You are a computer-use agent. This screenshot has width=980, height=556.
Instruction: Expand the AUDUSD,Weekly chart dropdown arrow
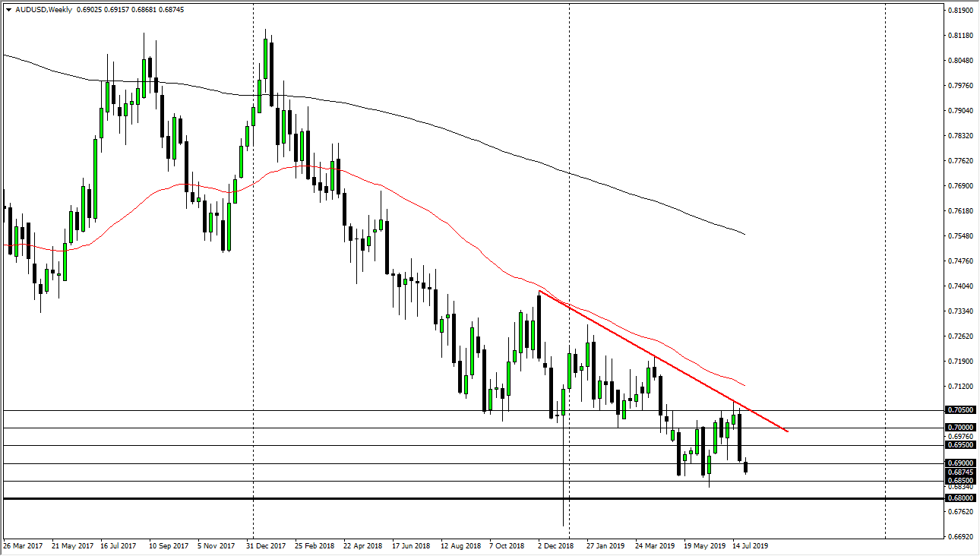tap(8, 11)
